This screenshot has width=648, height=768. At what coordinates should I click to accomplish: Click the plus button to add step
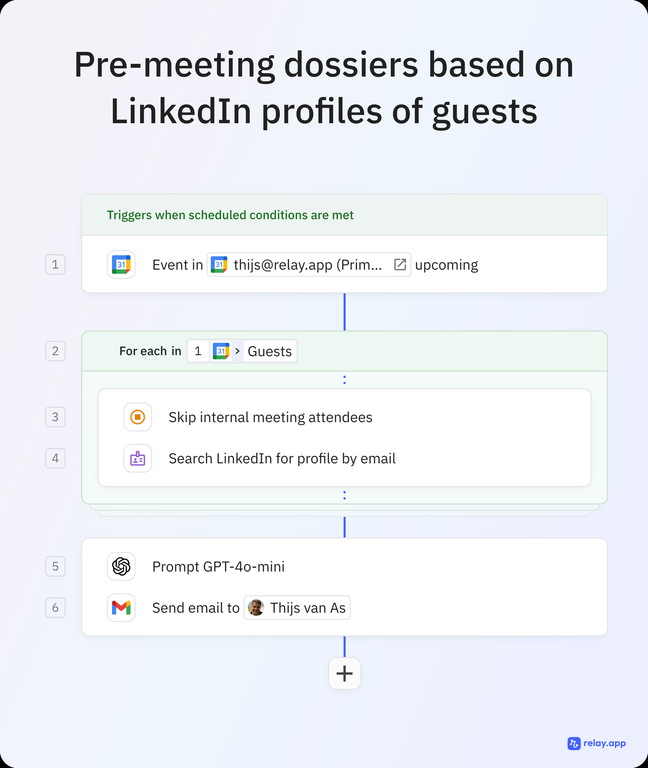(344, 674)
